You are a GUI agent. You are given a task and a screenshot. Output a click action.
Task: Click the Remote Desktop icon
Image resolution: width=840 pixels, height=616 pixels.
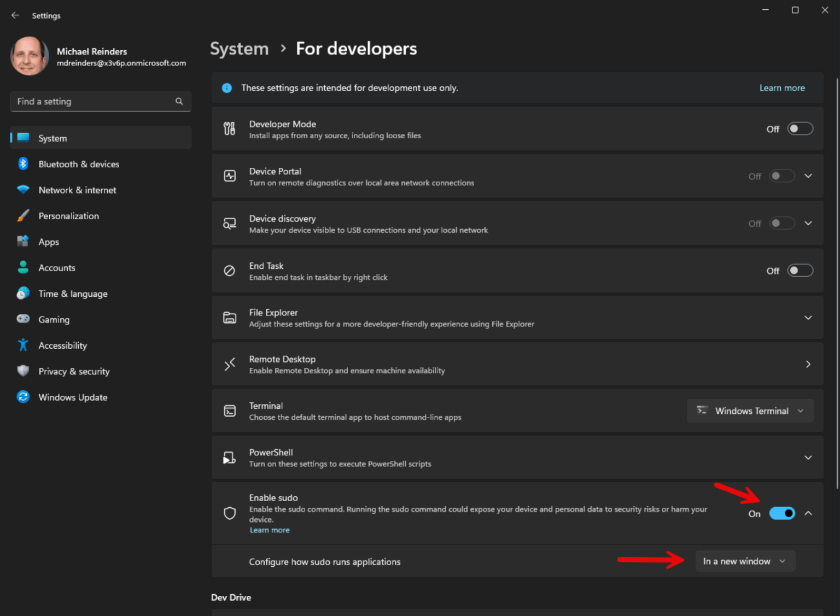coord(229,364)
